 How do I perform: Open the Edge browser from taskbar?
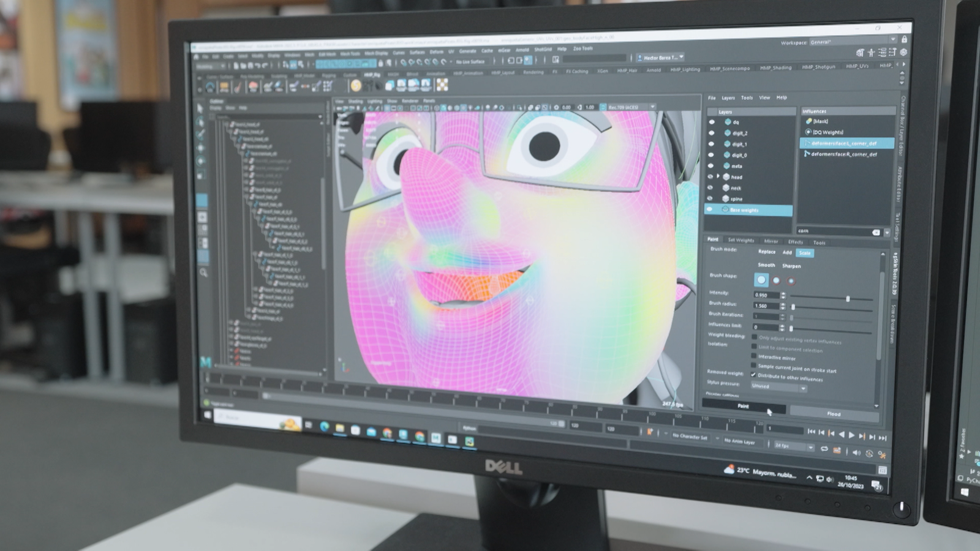[324, 426]
